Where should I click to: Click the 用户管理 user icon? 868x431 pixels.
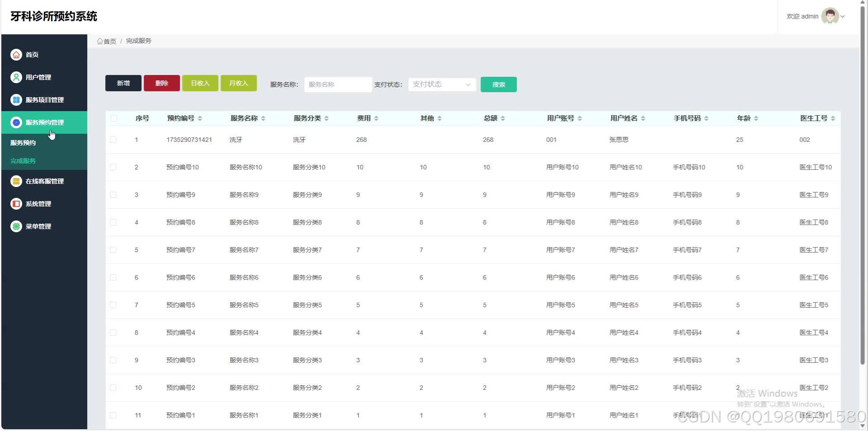click(x=16, y=77)
